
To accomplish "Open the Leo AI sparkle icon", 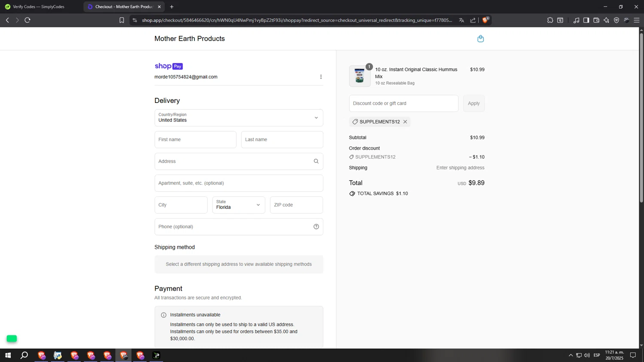I will click(x=606, y=20).
